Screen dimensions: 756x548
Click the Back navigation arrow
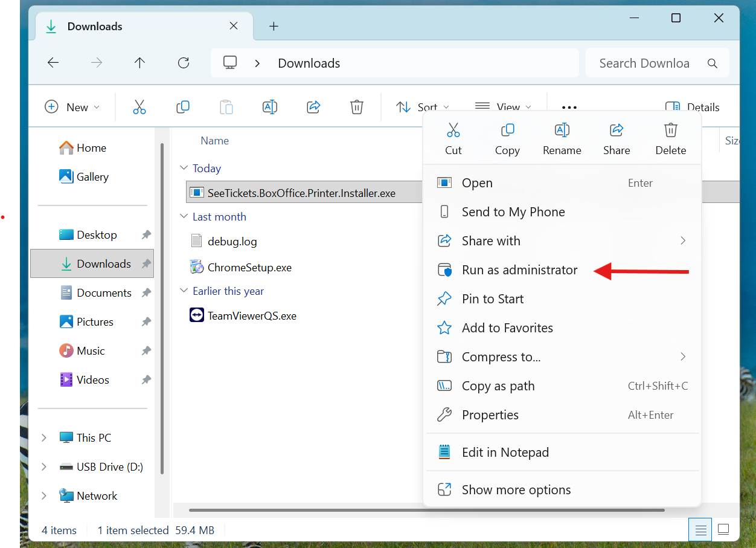[53, 63]
